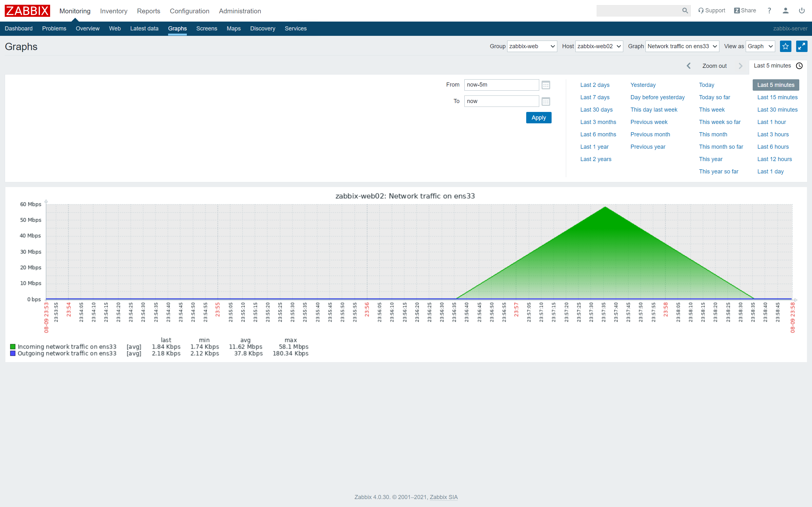Go to the Problems submenu
The image size is (812, 507).
pos(54,29)
